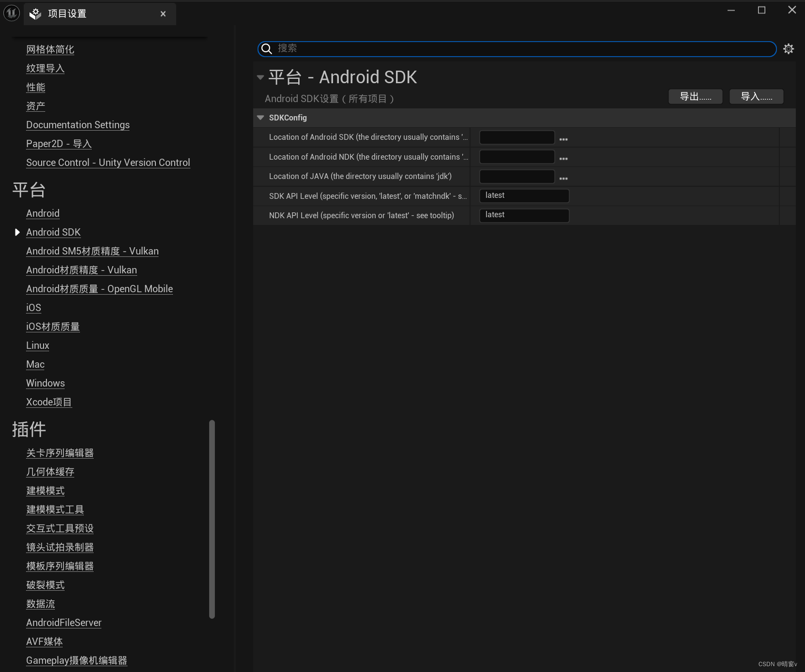Collapse the 平台 - Android SDK header
Viewport: 805px width, 672px height.
pos(260,77)
